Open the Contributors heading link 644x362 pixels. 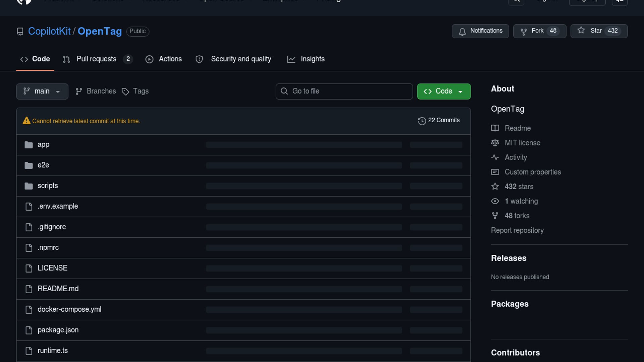[x=515, y=353]
